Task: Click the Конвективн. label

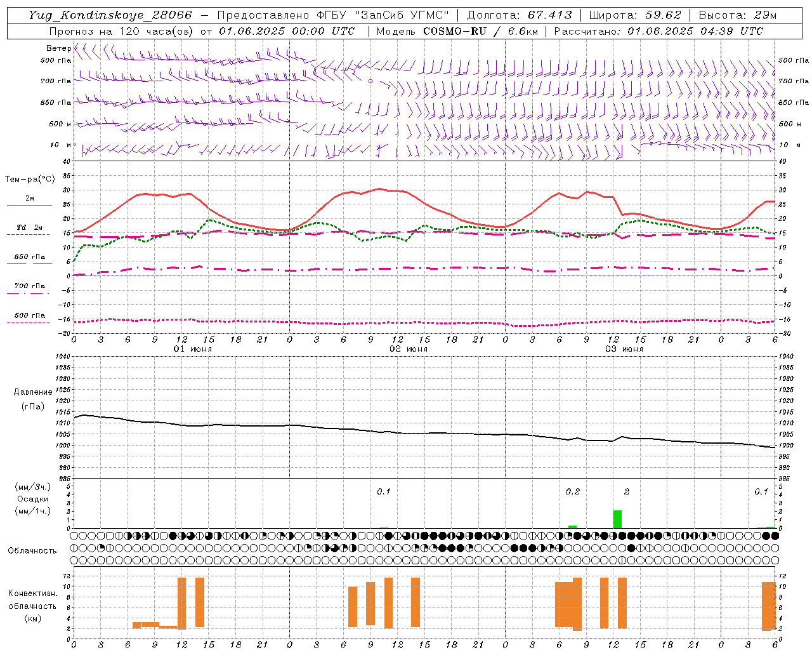Action: pos(33,594)
